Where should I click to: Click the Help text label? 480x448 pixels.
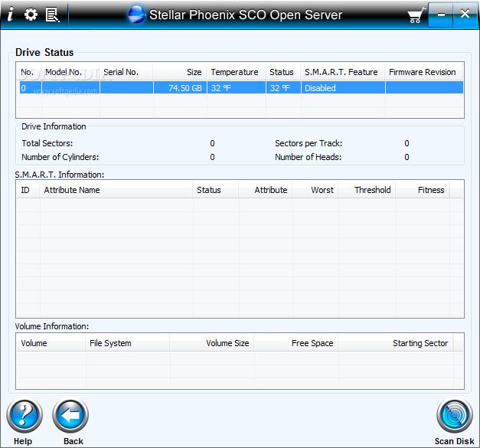23,441
